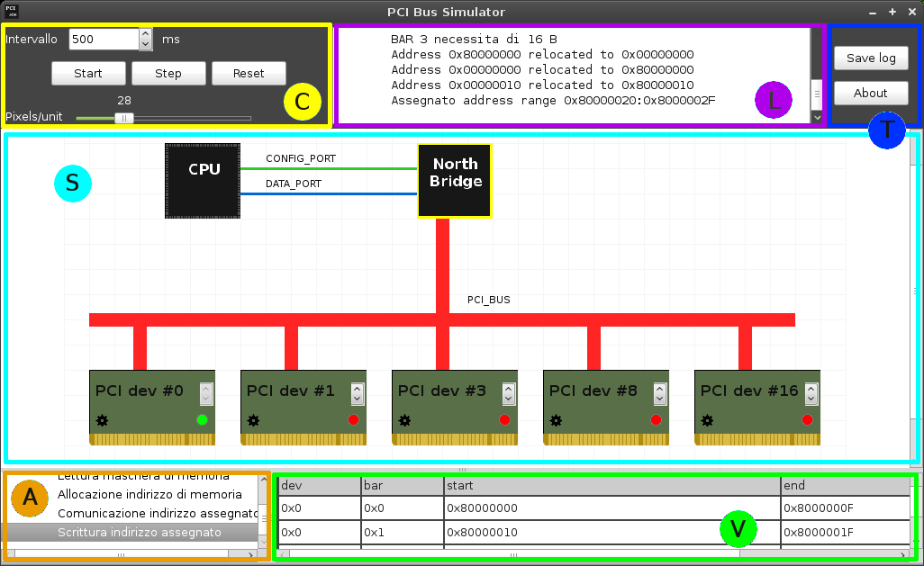The width and height of the screenshot is (924, 566).
Task: Click the 'bar' column header
Action: click(403, 485)
